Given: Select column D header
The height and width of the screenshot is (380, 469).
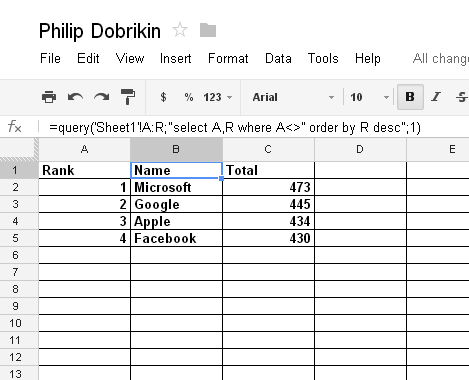Looking at the screenshot, I should (x=360, y=149).
